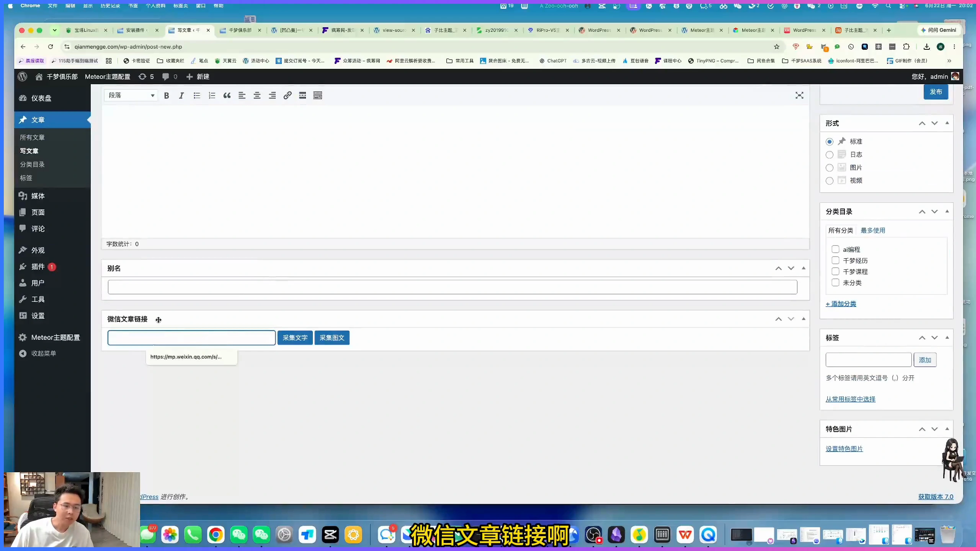Align text right
Screen dimensions: 980x551
(x=272, y=96)
